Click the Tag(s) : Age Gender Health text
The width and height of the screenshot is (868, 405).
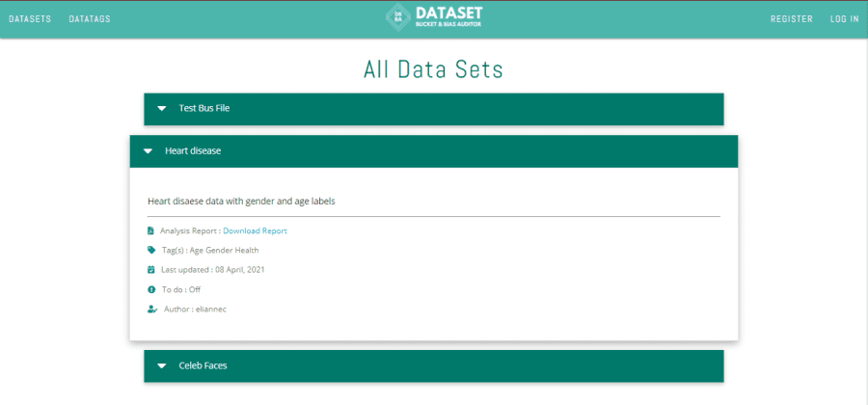point(210,250)
